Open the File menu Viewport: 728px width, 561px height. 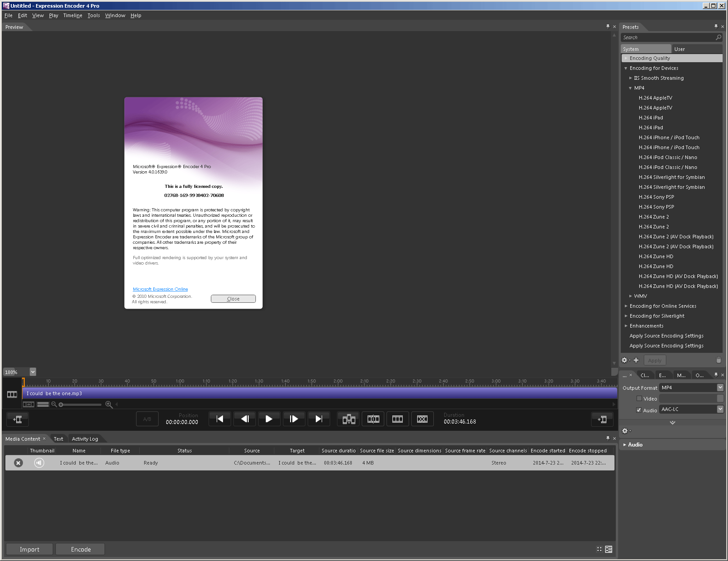(9, 15)
